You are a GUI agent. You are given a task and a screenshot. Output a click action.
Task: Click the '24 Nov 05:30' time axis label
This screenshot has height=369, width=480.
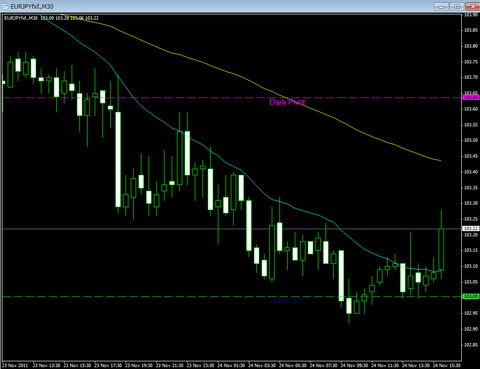coord(293,365)
